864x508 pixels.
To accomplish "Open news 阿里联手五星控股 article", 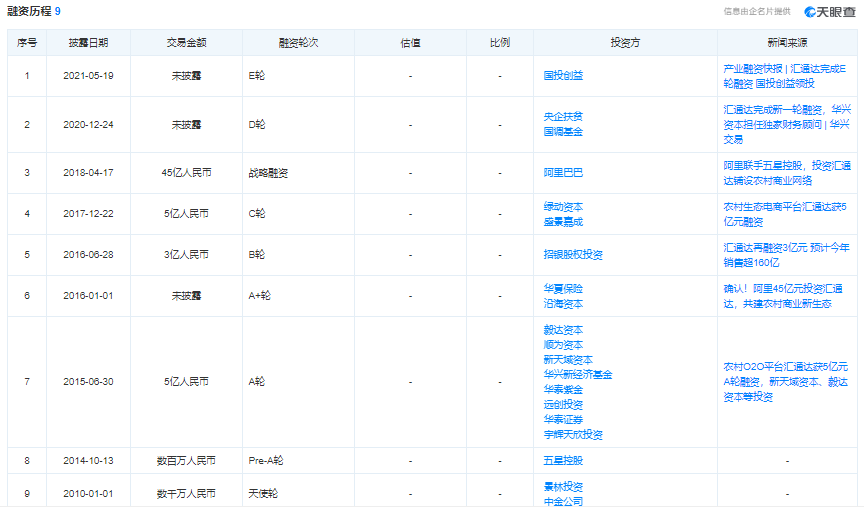I will (787, 173).
